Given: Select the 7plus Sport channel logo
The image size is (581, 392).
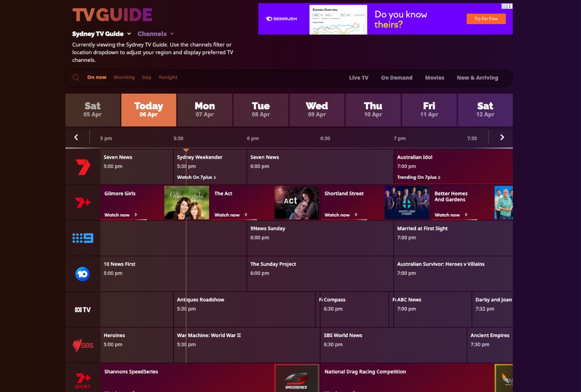Looking at the screenshot, I should point(83,379).
